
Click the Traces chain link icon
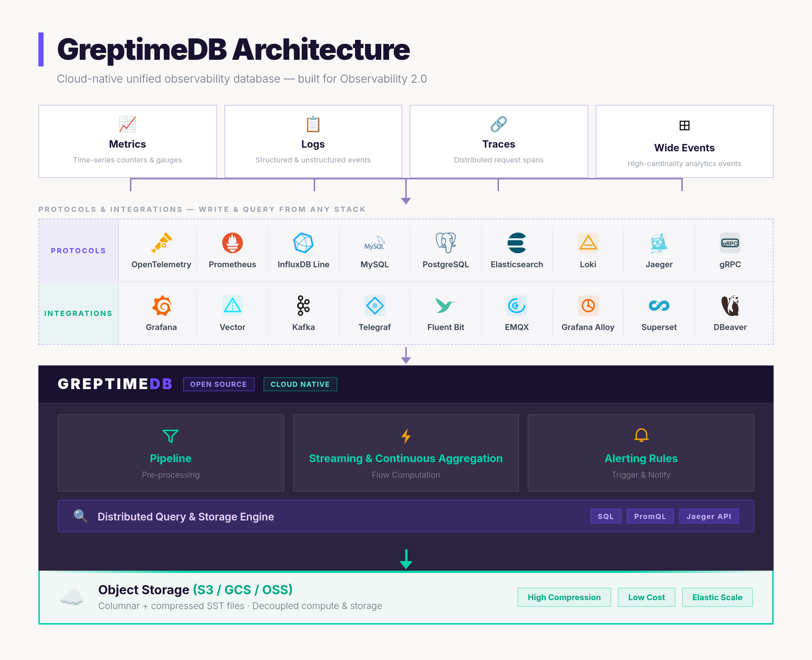tap(498, 124)
